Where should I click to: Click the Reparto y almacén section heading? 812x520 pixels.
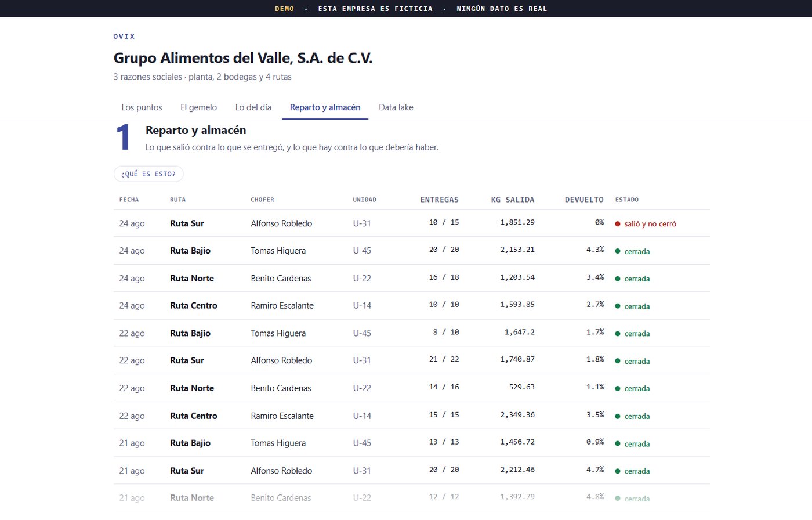196,131
